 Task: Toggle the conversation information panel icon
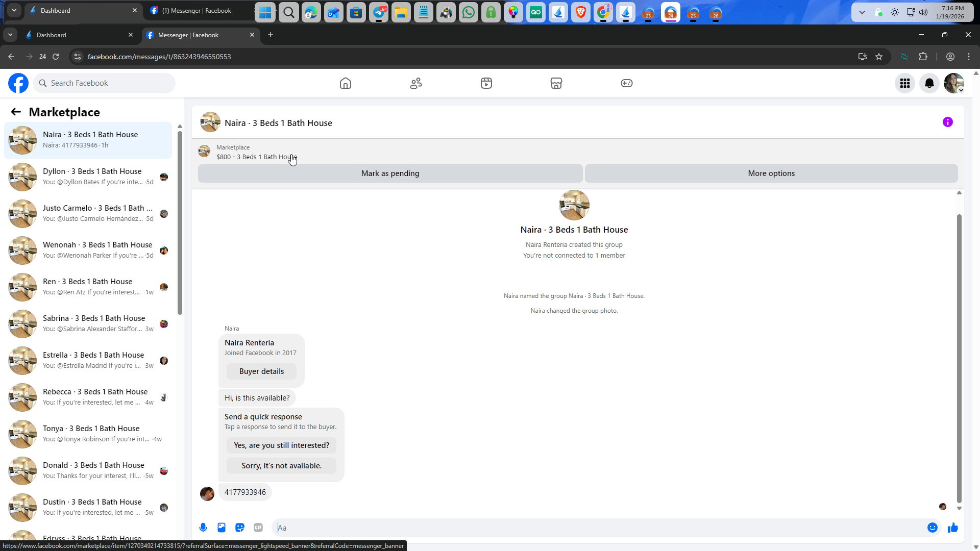click(x=947, y=122)
